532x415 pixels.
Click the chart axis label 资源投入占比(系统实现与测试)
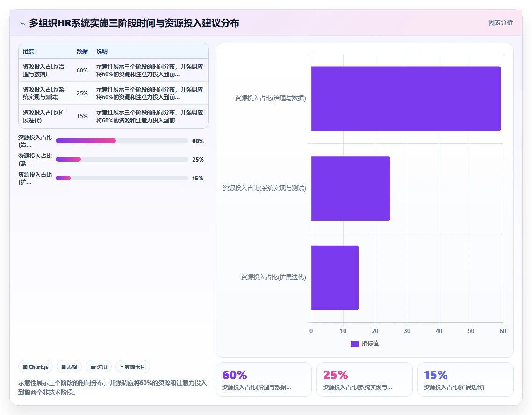[x=264, y=188]
